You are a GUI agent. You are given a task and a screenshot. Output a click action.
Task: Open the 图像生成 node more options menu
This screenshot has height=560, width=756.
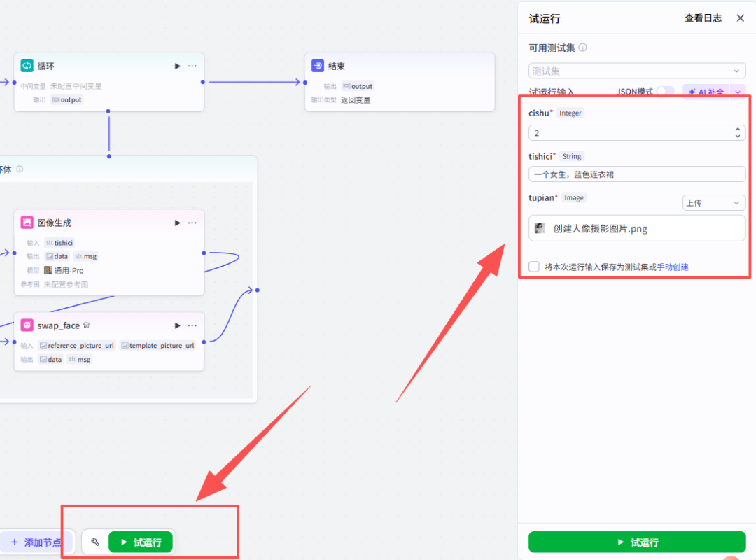click(x=192, y=223)
